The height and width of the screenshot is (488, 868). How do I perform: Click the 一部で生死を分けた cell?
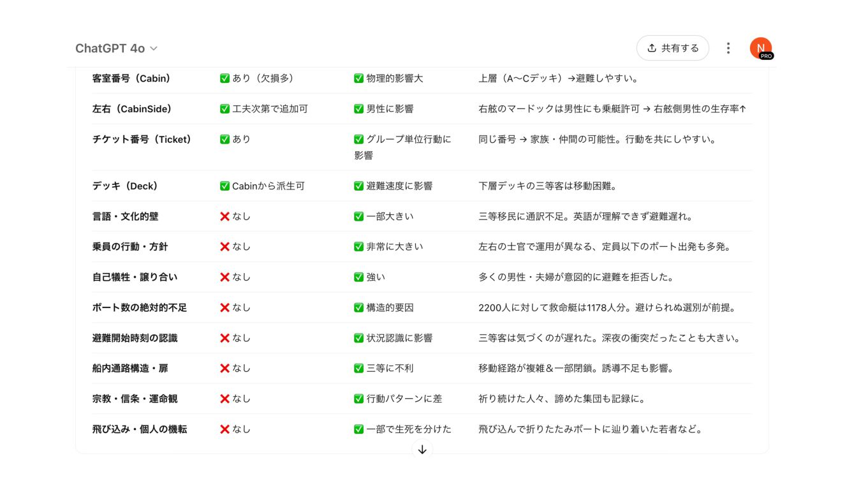tap(402, 429)
